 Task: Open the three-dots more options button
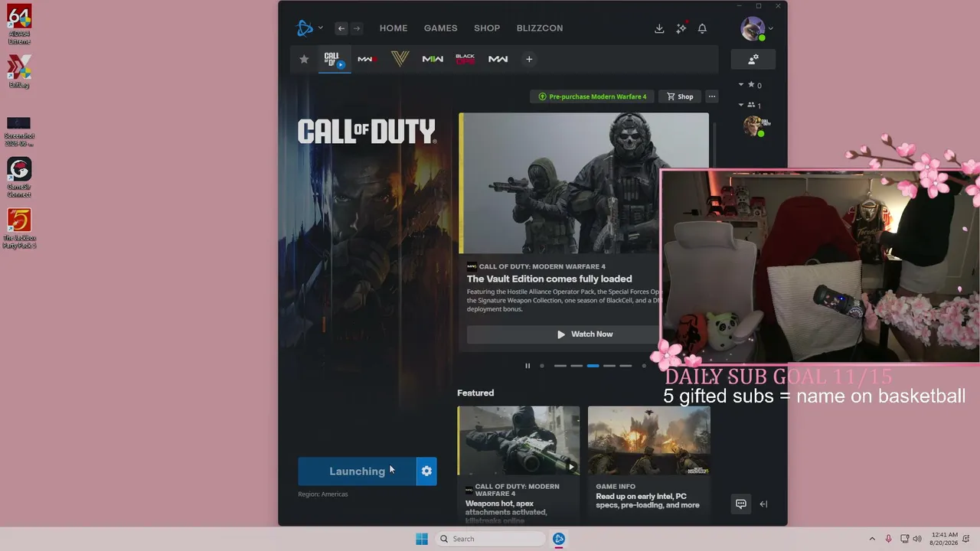coord(712,96)
